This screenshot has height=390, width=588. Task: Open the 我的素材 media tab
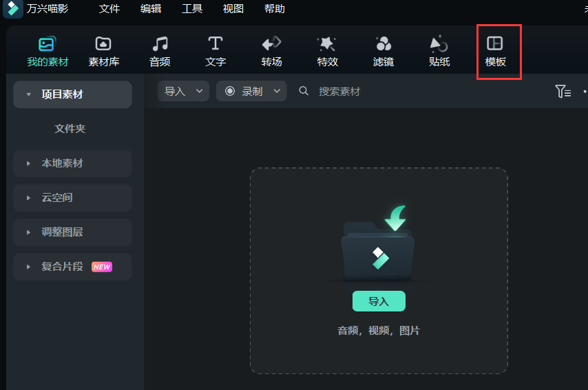[x=48, y=52]
